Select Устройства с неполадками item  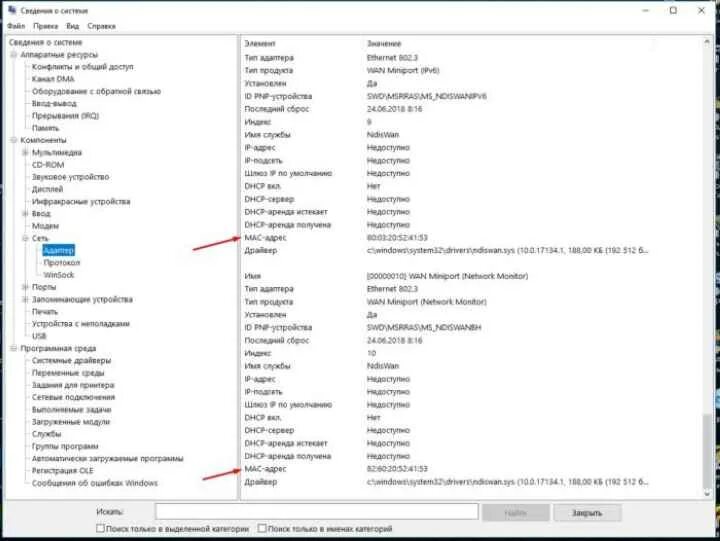(x=81, y=324)
